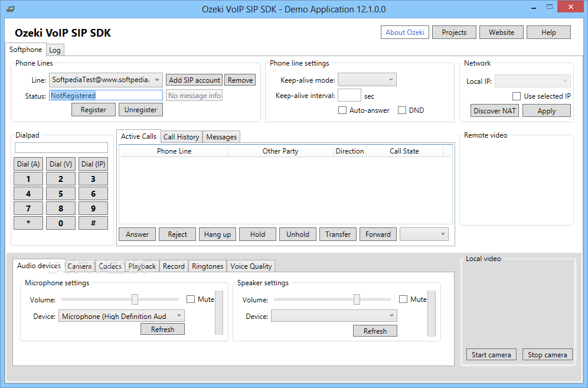Select the Voice Quality tab
The image size is (588, 388).
coord(251,266)
